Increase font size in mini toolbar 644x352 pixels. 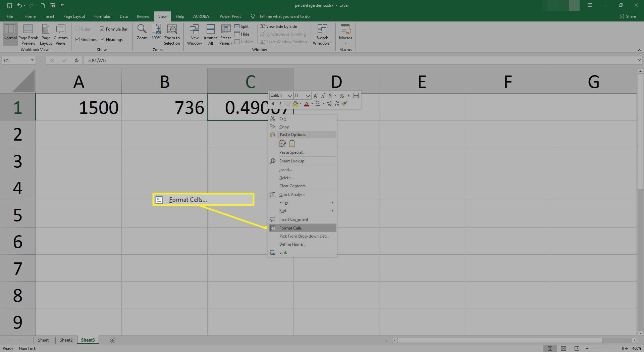(x=316, y=96)
